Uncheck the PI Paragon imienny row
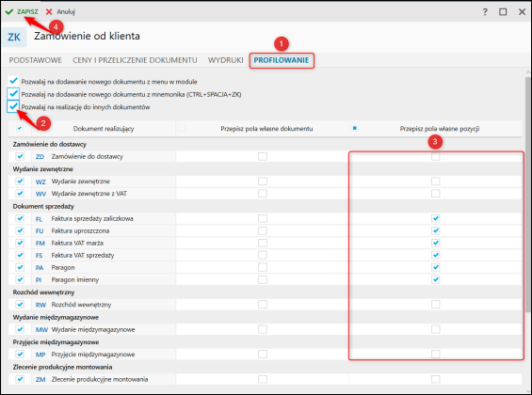 [20, 279]
